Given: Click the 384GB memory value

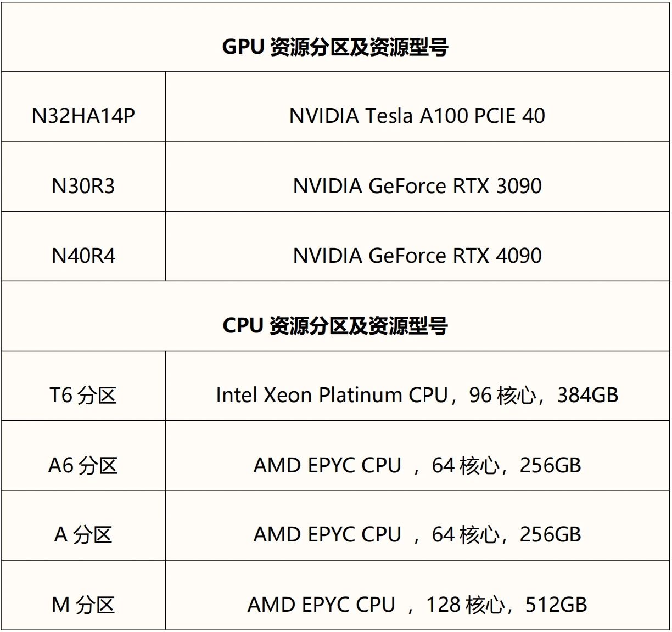Looking at the screenshot, I should 587,395.
